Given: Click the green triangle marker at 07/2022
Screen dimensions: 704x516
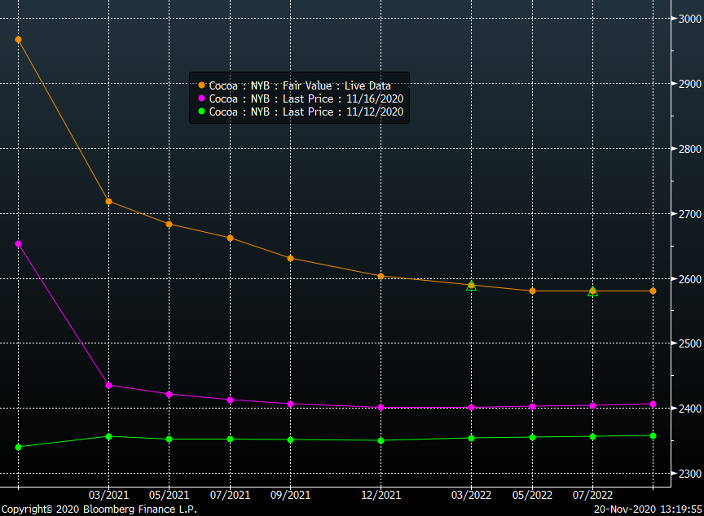Looking at the screenshot, I should pyautogui.click(x=592, y=292).
